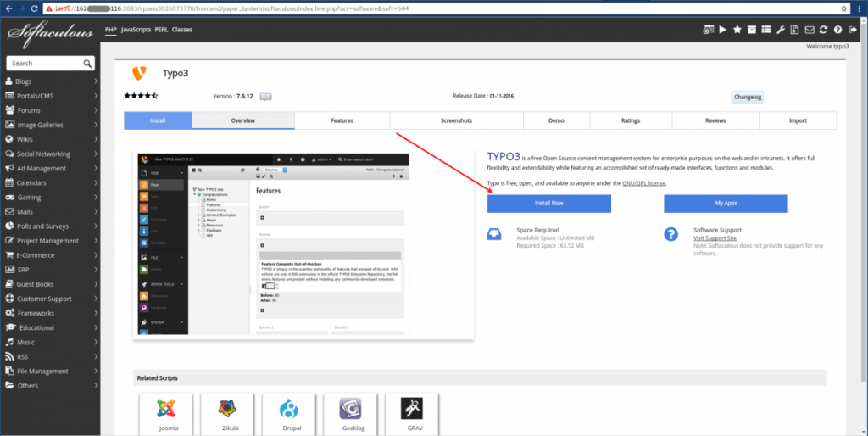
Task: Expand the Guest Books category
Action: [x=50, y=284]
